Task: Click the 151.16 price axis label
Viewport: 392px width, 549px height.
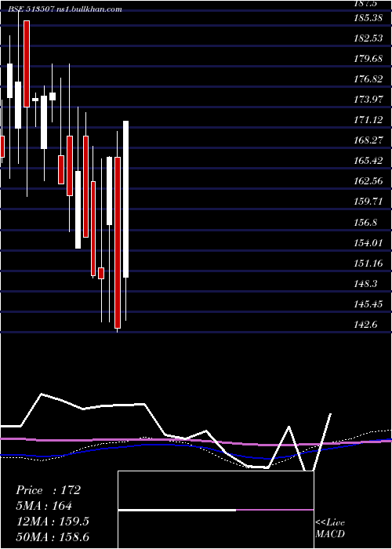Action: pos(368,263)
